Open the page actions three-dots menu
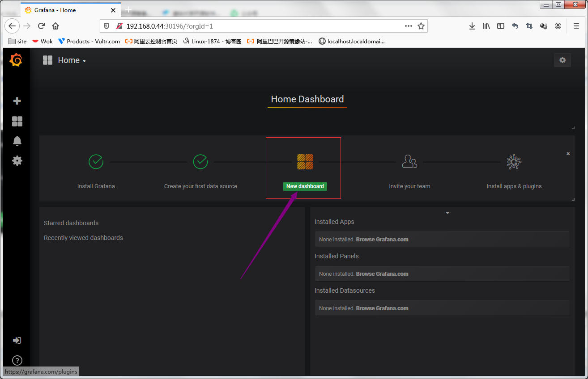Image resolution: width=588 pixels, height=379 pixels. (x=408, y=26)
